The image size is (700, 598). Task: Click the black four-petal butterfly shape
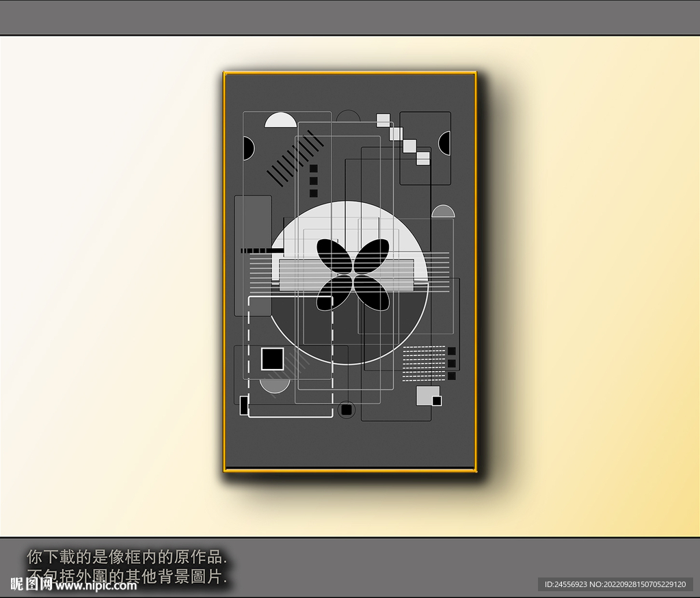[x=353, y=275]
